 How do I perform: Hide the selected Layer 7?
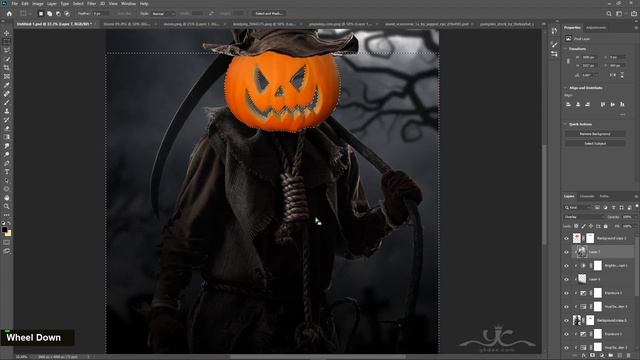pos(566,252)
